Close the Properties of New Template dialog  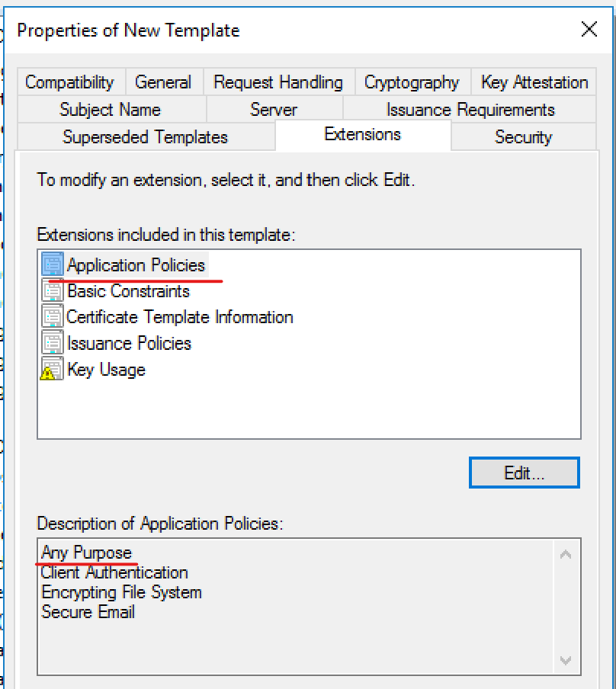pyautogui.click(x=589, y=30)
